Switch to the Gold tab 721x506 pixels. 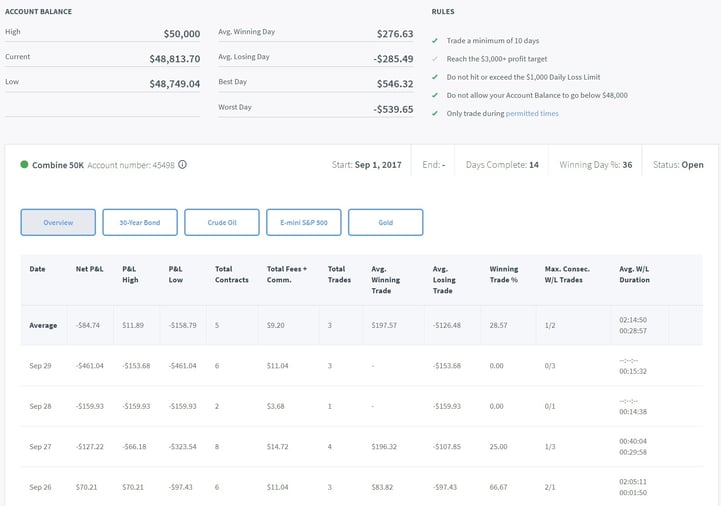tap(386, 222)
